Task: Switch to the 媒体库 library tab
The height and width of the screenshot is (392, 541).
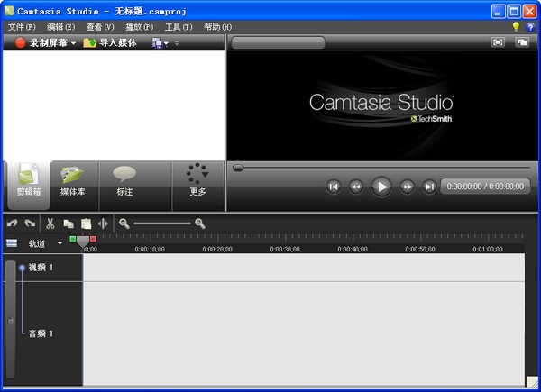Action: coord(74,180)
